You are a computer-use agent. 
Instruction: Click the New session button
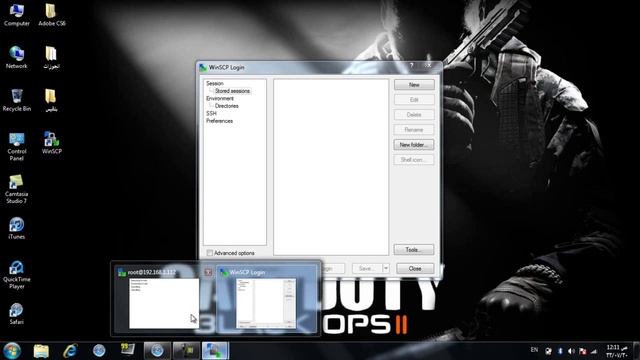click(414, 85)
